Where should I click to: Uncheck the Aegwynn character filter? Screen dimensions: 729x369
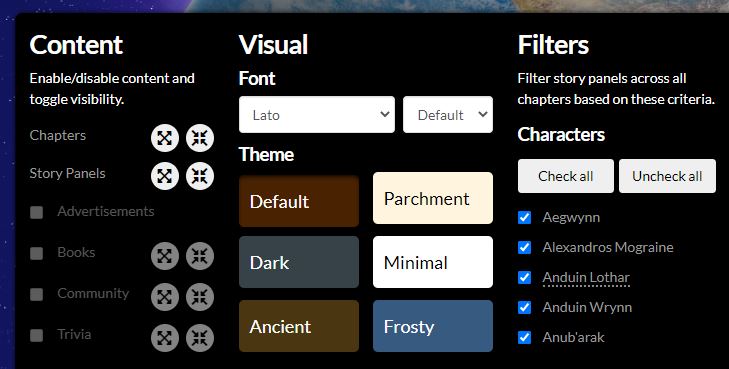pyautogui.click(x=524, y=217)
